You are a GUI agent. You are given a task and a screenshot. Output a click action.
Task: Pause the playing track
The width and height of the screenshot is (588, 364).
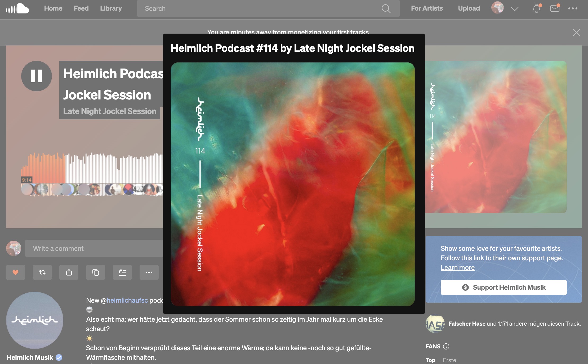(x=37, y=76)
